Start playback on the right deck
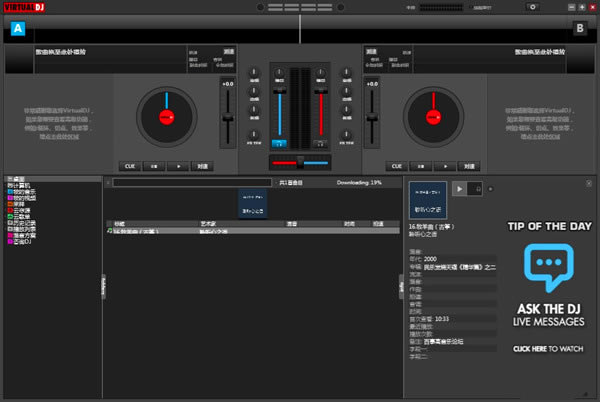Screen dimensions: 600x402 (x=446, y=165)
